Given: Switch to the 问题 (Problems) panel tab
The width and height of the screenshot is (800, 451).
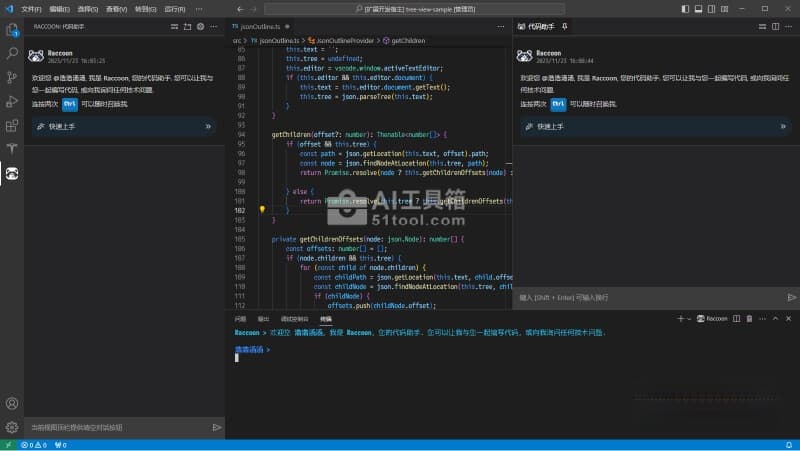Looking at the screenshot, I should (x=240, y=318).
